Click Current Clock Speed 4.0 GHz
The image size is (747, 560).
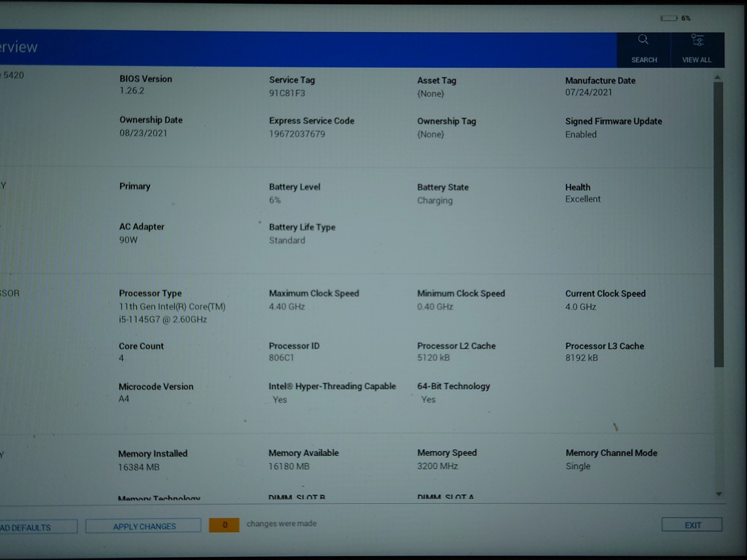tap(580, 307)
